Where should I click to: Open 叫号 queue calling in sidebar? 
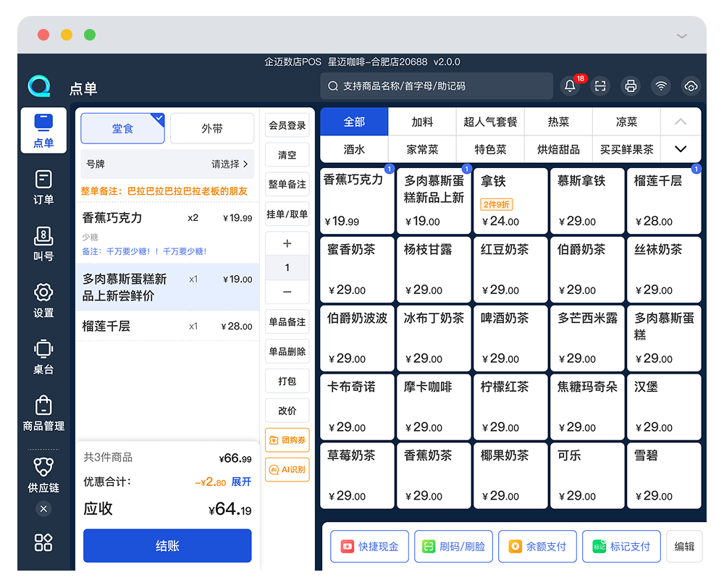43,243
